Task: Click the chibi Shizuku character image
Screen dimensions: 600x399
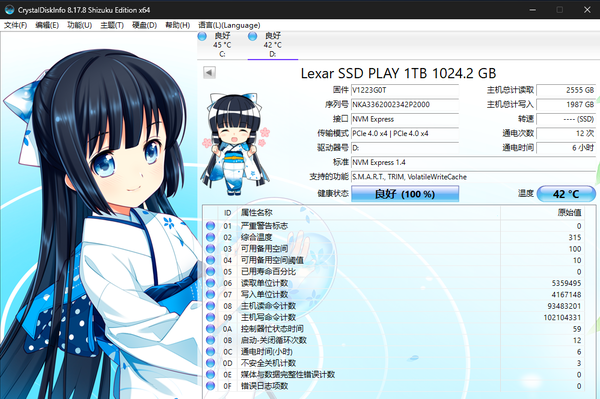Action: [x=236, y=143]
